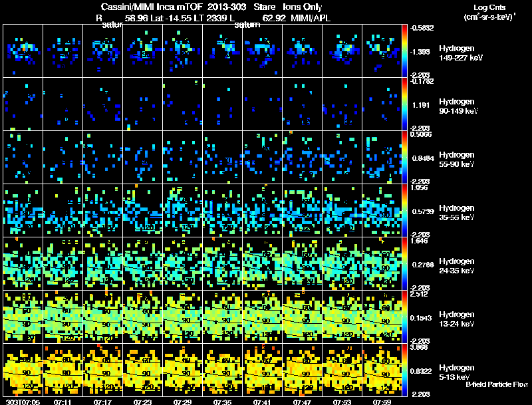The height and width of the screenshot is (405, 532).
Task: Open the 55-90 keV panel above 07:41
Action: click(262, 158)
